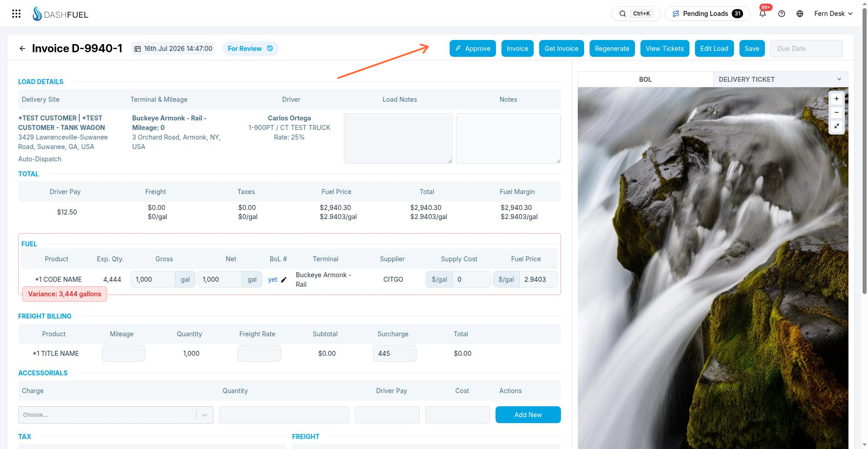
Task: Open the language globe icon
Action: point(800,14)
